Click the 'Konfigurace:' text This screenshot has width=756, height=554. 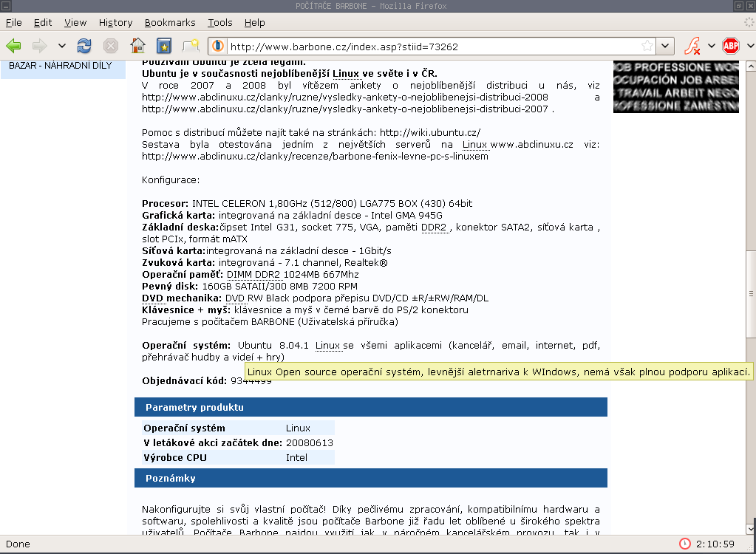click(x=171, y=180)
